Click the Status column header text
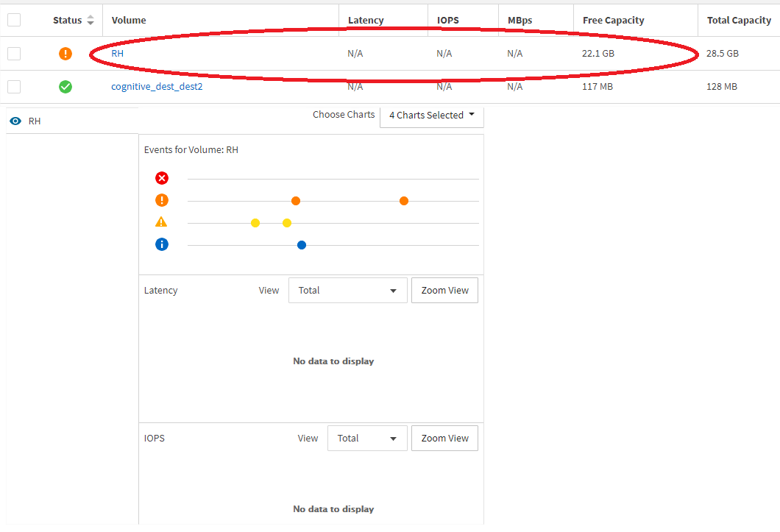Screen dimensions: 780x532 (x=67, y=20)
